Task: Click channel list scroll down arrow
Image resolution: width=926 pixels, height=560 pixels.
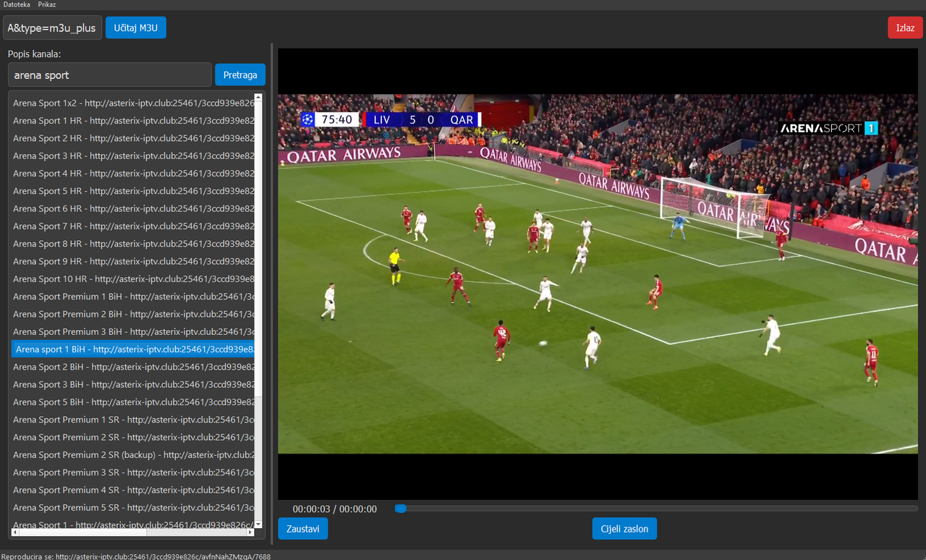Action: [x=258, y=524]
